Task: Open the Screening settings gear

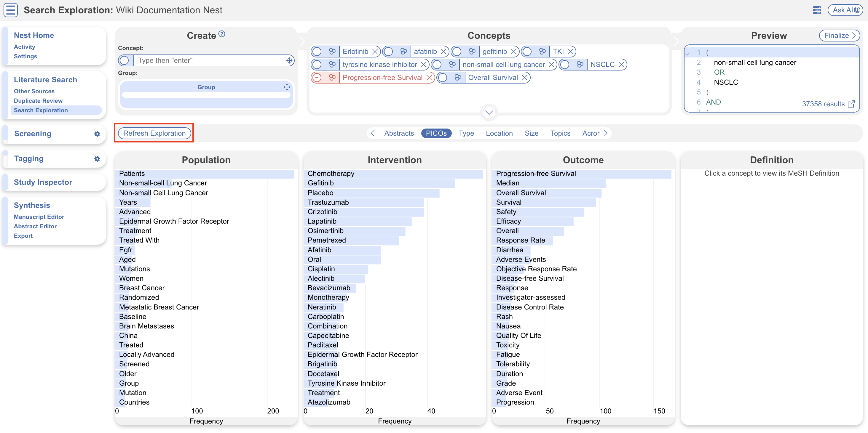Action: [x=97, y=134]
